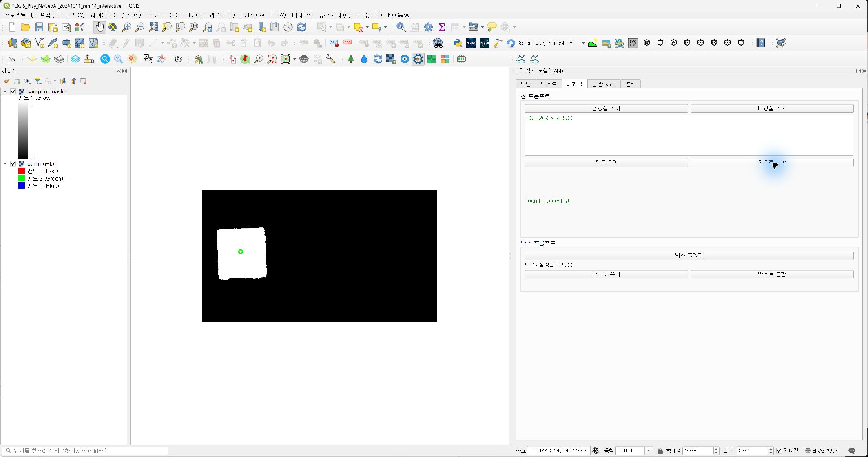Click the Plugin Reloader circular arrow icon
The image size is (868, 457).
tap(511, 43)
